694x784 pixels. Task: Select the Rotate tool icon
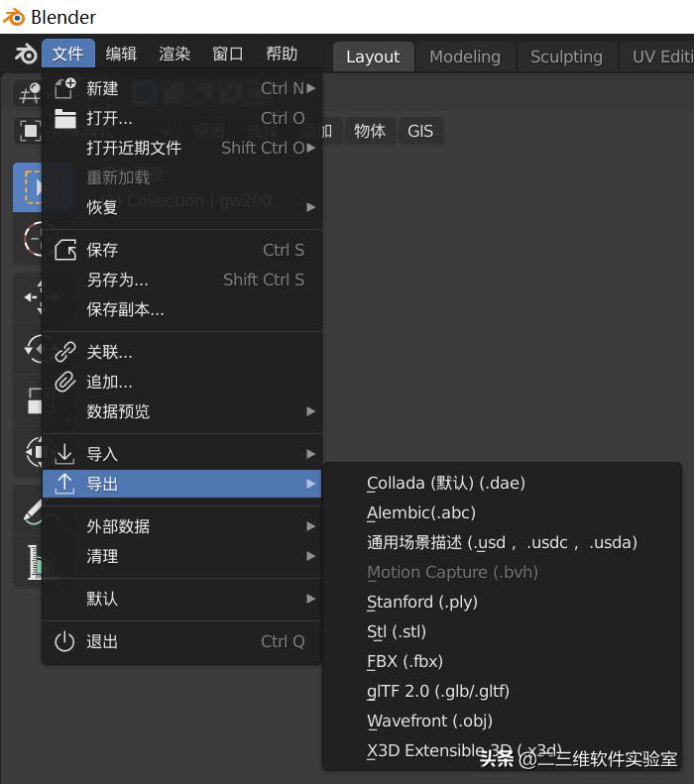coord(34,349)
